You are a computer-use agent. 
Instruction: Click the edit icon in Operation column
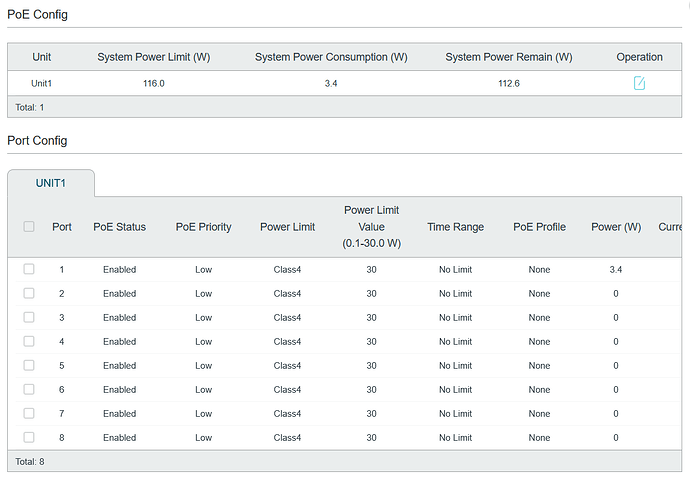point(639,83)
